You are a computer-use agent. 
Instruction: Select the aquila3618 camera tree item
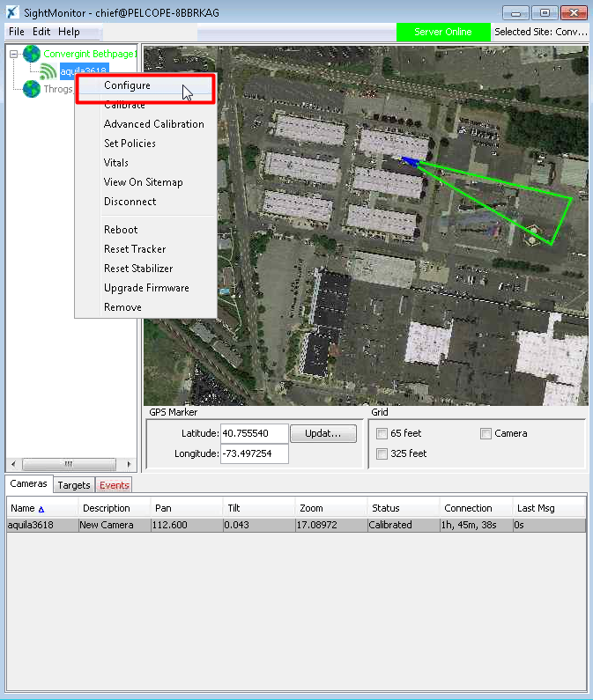[84, 71]
